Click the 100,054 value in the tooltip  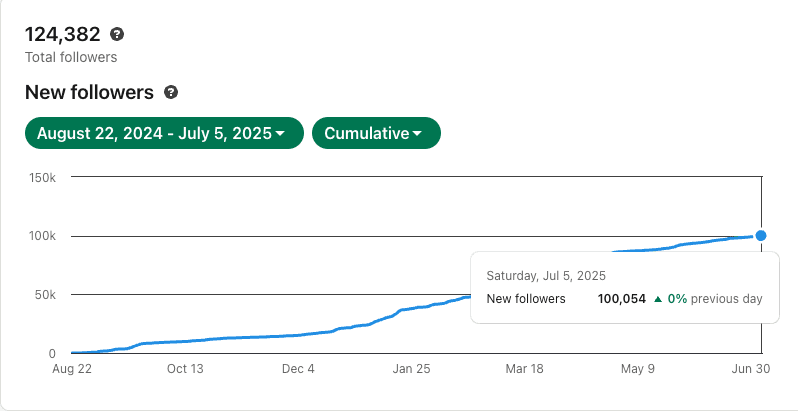pos(621,299)
